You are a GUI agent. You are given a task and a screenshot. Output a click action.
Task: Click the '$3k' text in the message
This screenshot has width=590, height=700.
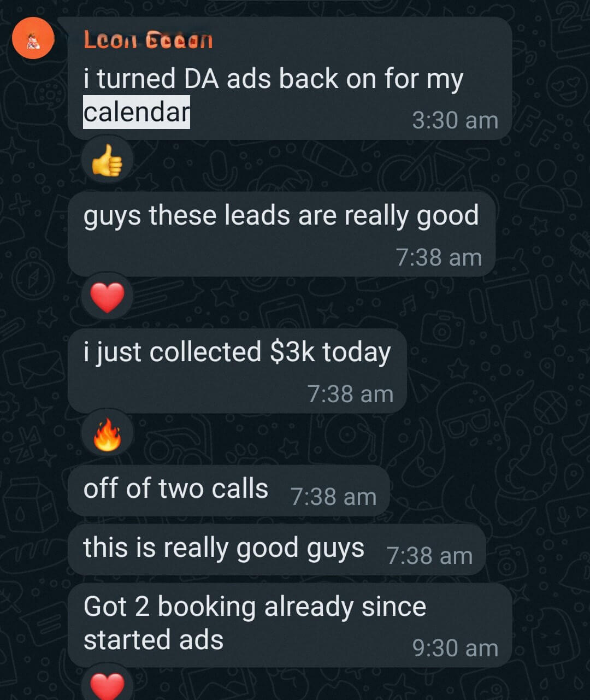point(292,352)
